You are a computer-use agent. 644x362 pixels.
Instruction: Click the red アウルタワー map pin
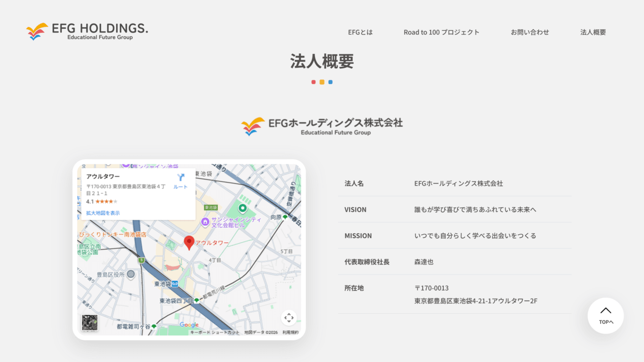(189, 243)
